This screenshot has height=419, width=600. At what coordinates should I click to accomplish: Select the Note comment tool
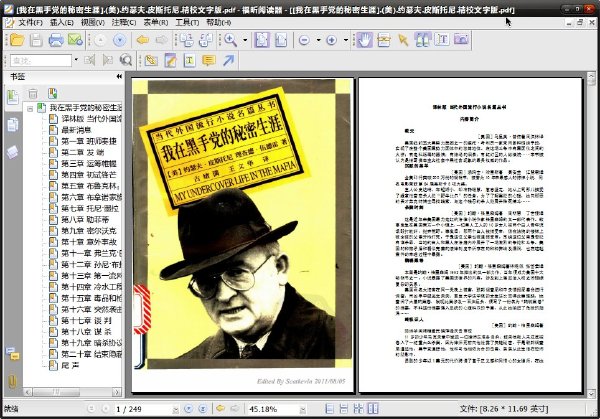(209, 60)
